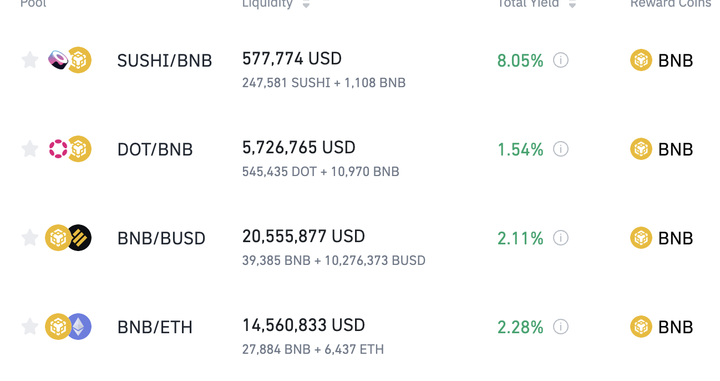This screenshot has width=720, height=381.
Task: Click the SUSHI token pair icon
Action: pos(58,60)
